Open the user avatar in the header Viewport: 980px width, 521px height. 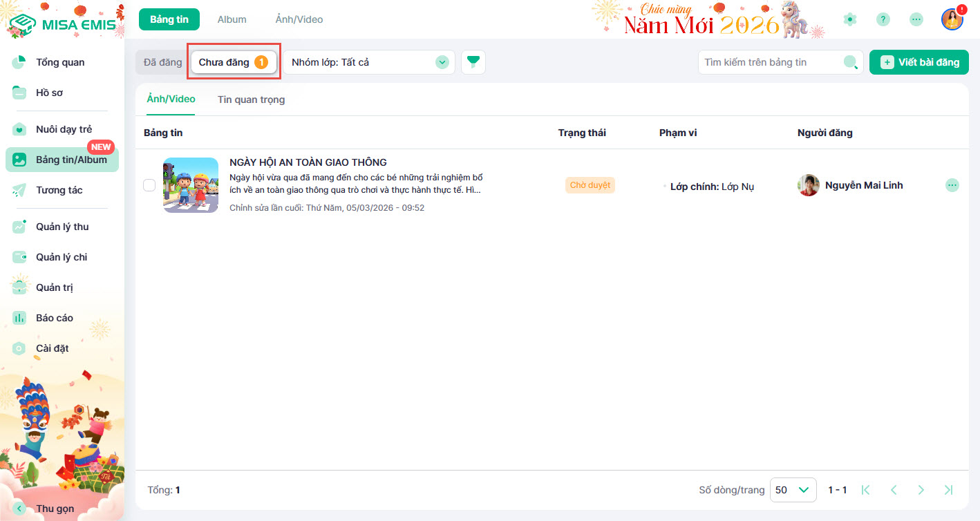952,19
